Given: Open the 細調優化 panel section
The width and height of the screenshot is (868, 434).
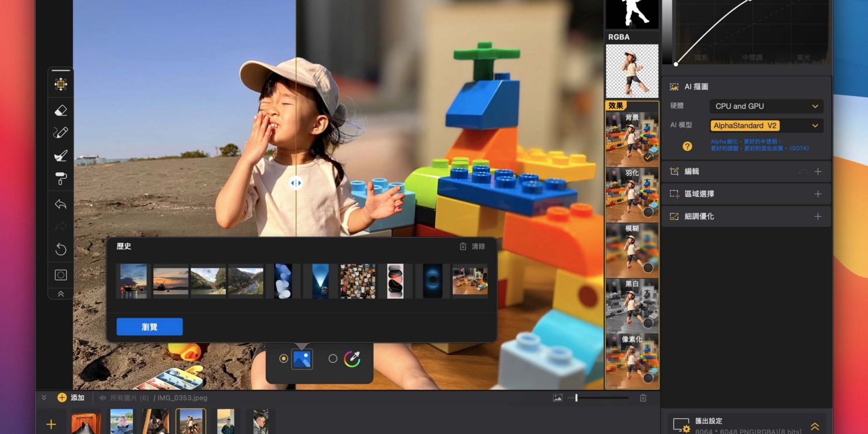Looking at the screenshot, I should point(698,216).
